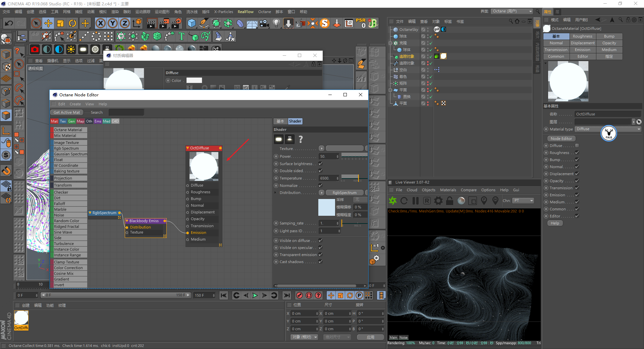Jump to the end of the timeline
The height and width of the screenshot is (349, 644).
click(x=286, y=295)
